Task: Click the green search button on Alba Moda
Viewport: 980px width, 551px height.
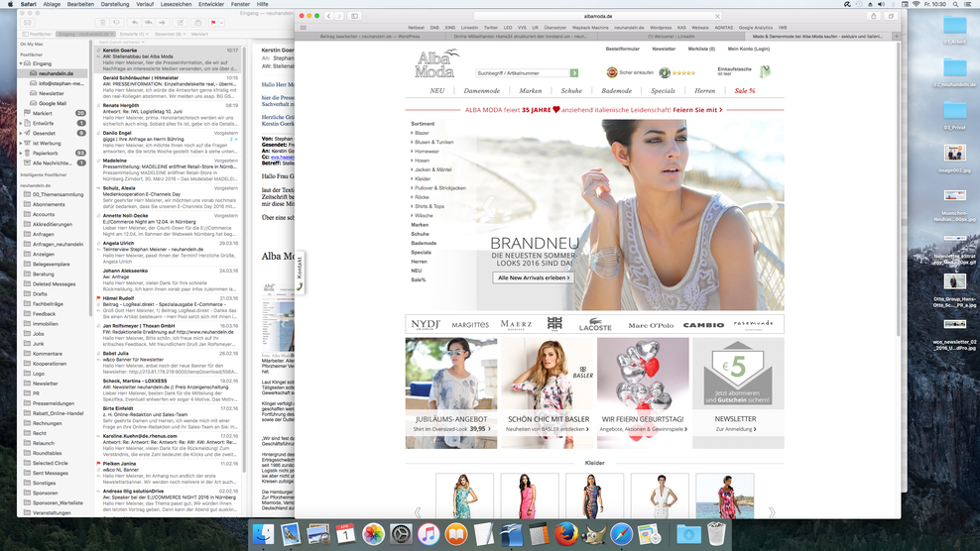Action: 573,73
